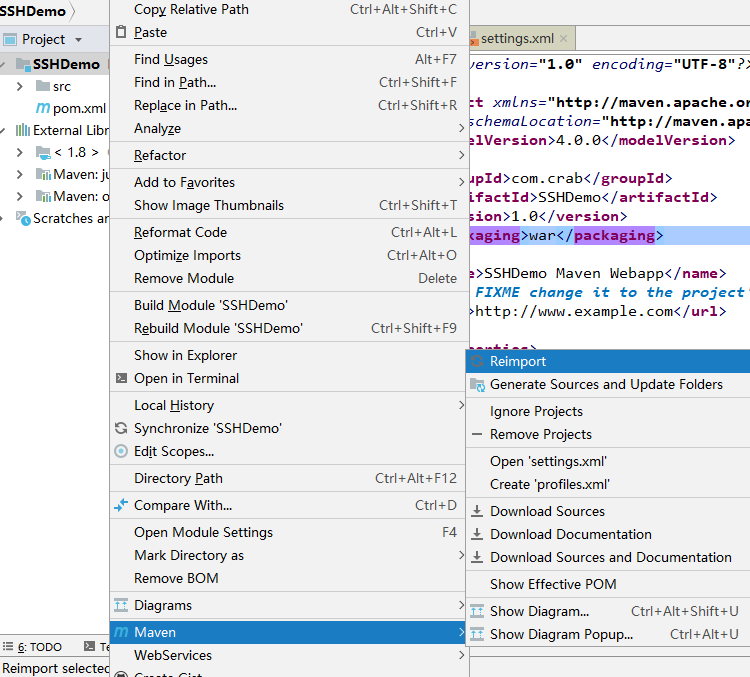The width and height of the screenshot is (750, 677).
Task: Click the 'war' packaging value in editor
Action: pyautogui.click(x=542, y=235)
